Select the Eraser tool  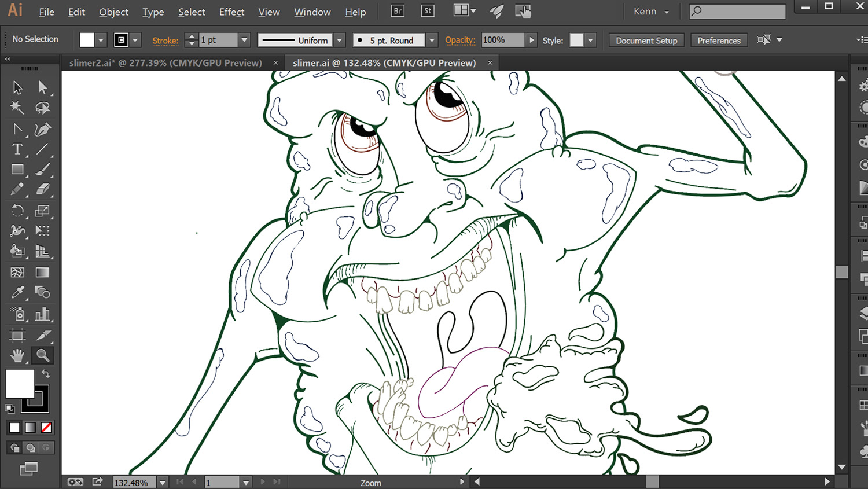pyautogui.click(x=42, y=189)
